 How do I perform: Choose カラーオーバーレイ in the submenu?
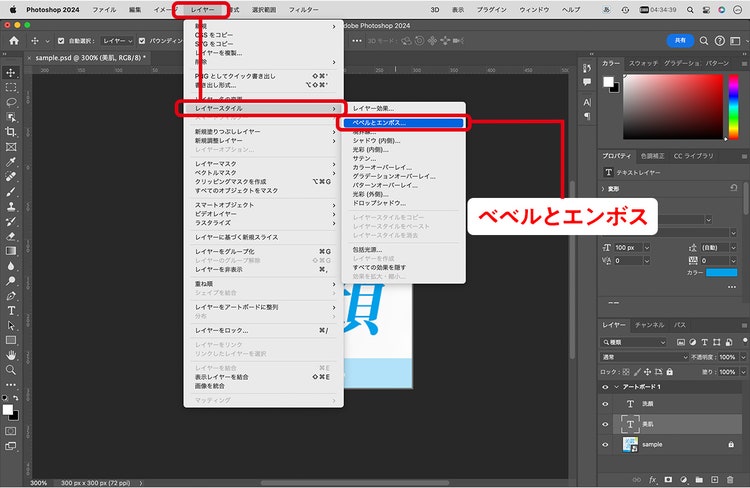coord(382,167)
